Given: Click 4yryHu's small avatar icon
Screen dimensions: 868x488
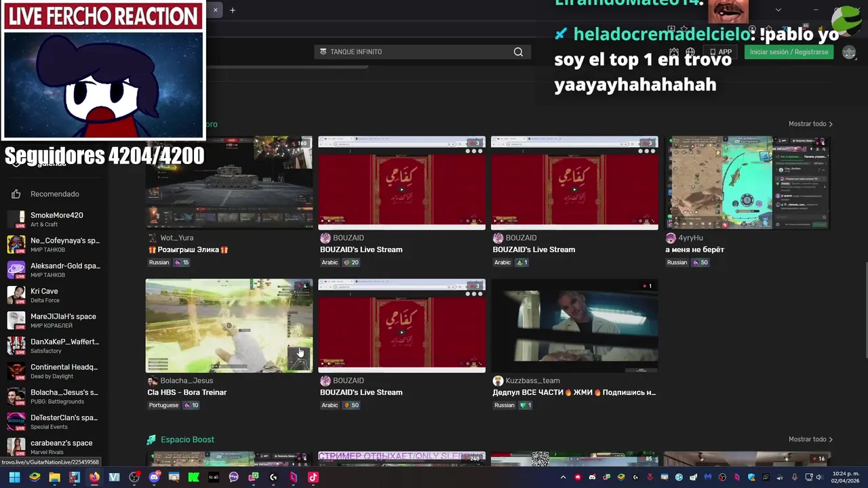Looking at the screenshot, I should click(671, 238).
